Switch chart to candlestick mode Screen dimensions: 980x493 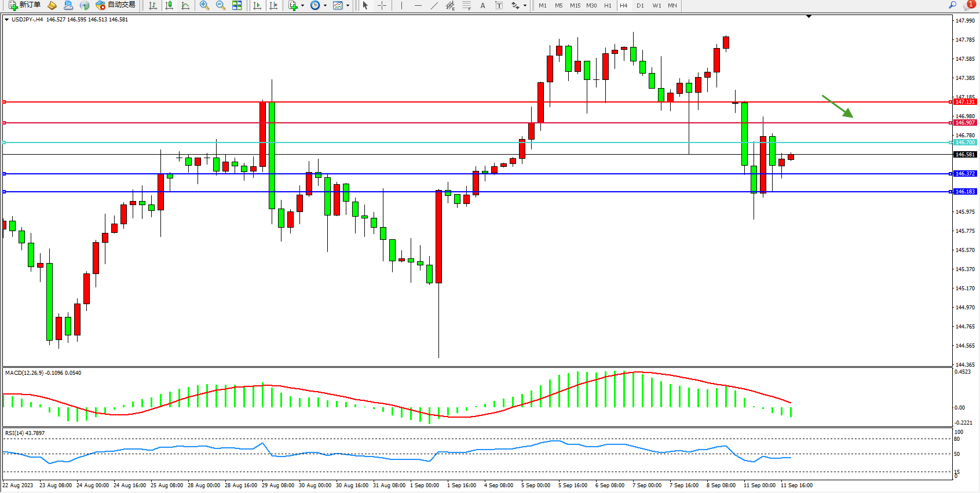point(169,5)
